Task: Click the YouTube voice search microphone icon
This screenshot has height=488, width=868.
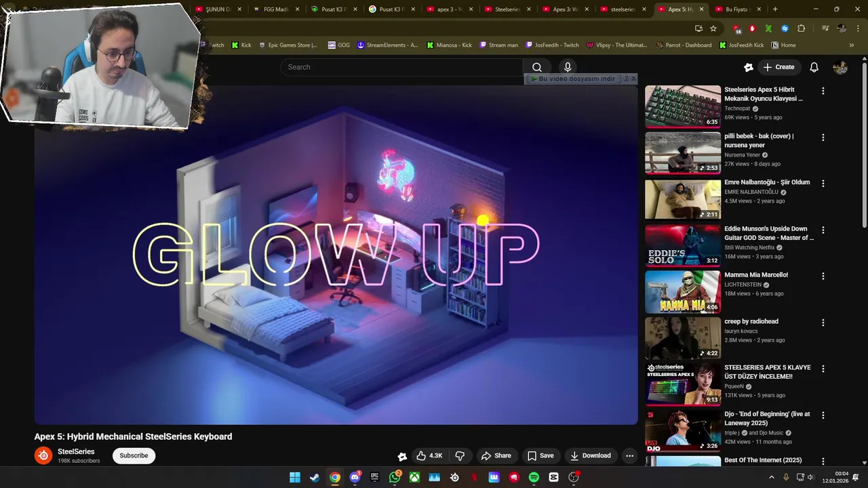Action: [568, 67]
